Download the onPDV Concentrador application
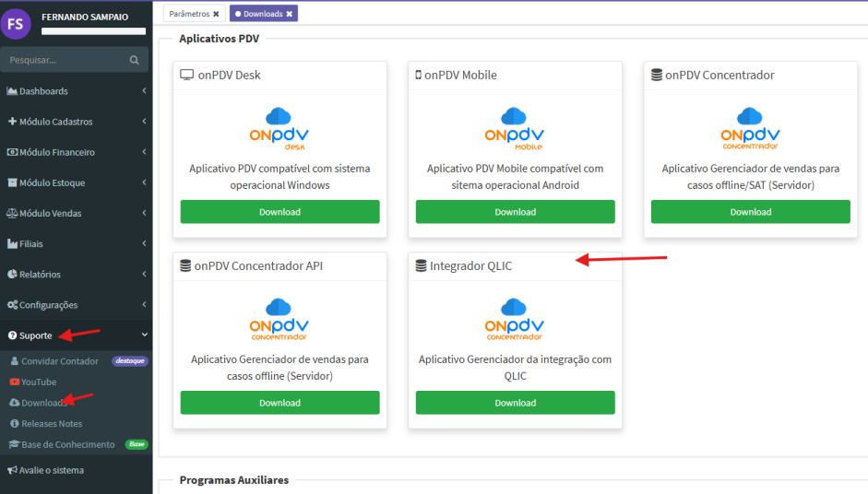The image size is (868, 494). (x=751, y=212)
